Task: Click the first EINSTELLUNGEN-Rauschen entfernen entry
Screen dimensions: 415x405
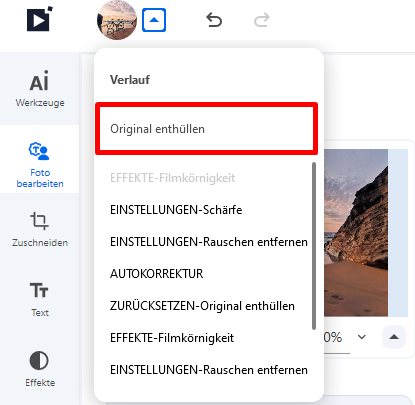Action: 209,242
